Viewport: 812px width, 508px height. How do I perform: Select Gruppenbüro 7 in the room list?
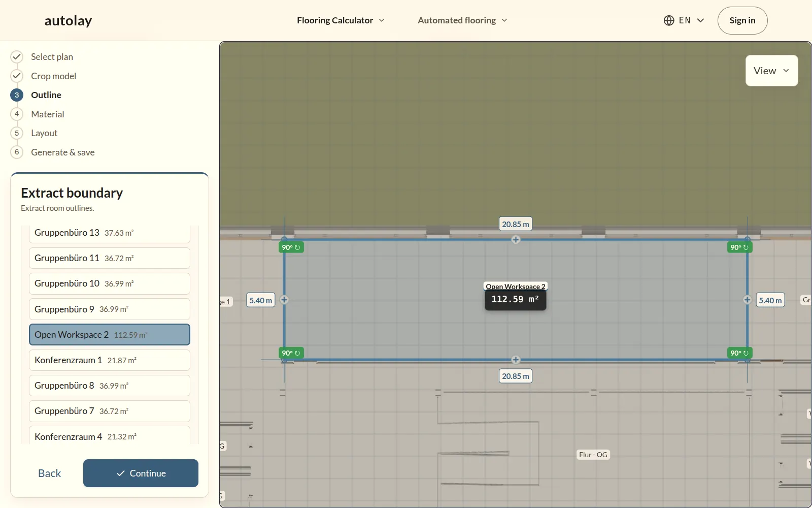(x=110, y=411)
